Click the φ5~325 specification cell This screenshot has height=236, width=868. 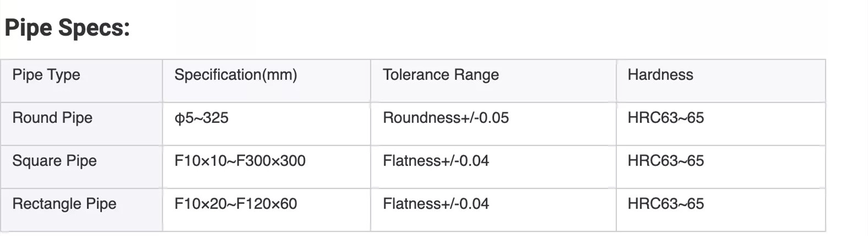(x=201, y=118)
